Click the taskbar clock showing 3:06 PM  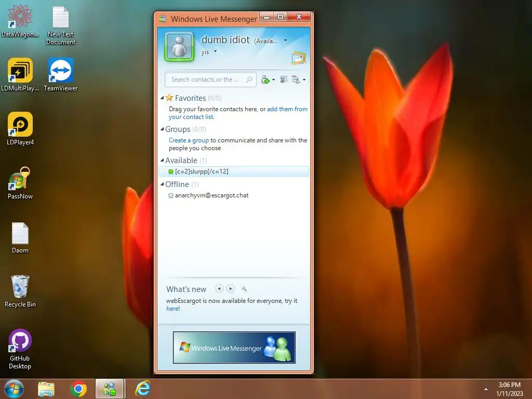tap(510, 389)
